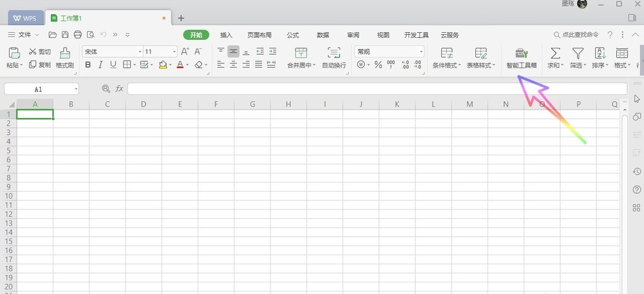Click the Cut (剪切) scissors button
Viewport: 644px width, 294px height.
pyautogui.click(x=40, y=52)
